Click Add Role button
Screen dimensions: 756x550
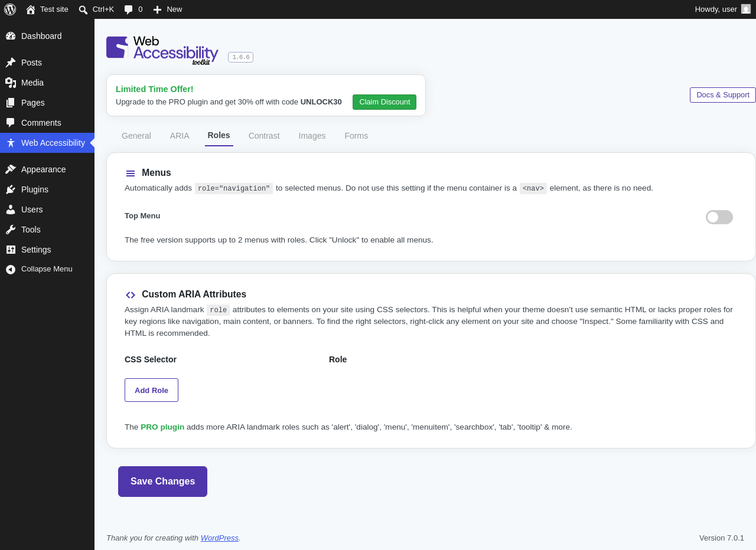[151, 390]
